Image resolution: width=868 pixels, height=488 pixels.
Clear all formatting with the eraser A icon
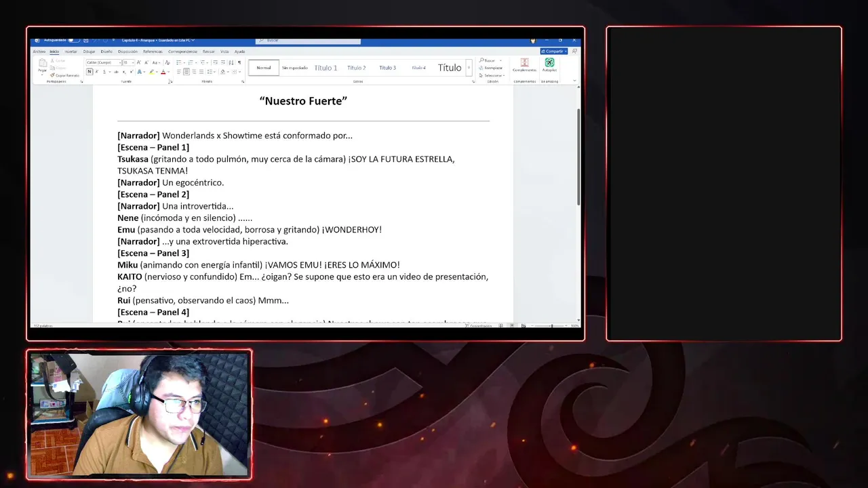(x=167, y=62)
